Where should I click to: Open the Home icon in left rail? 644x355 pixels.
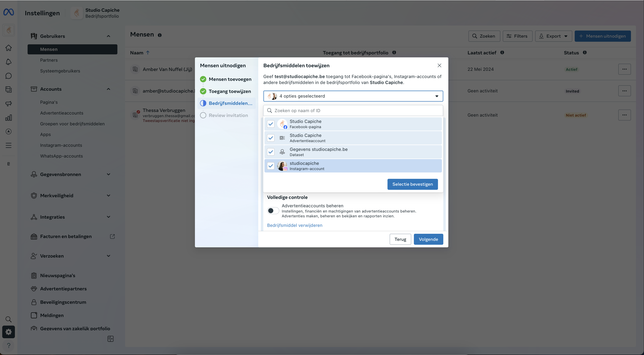coord(9,48)
